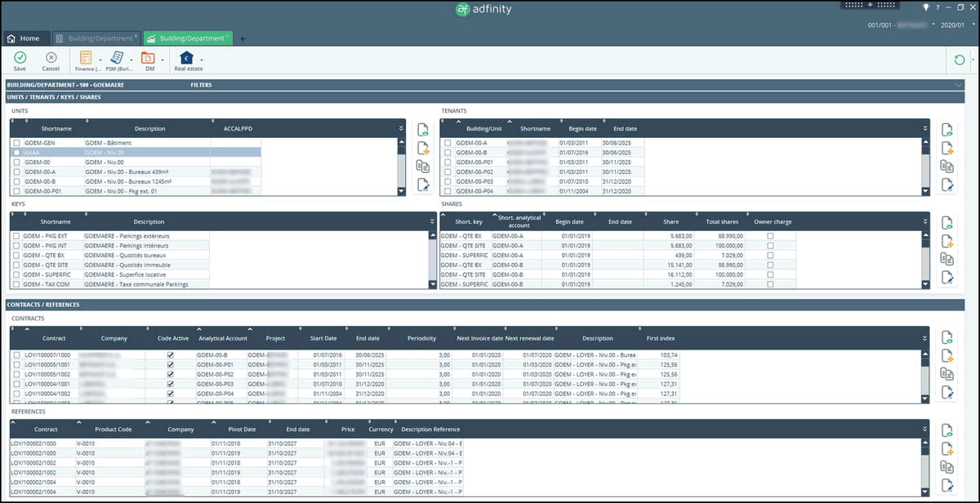980x503 pixels.
Task: Click the DM folder icon
Action: 149,58
